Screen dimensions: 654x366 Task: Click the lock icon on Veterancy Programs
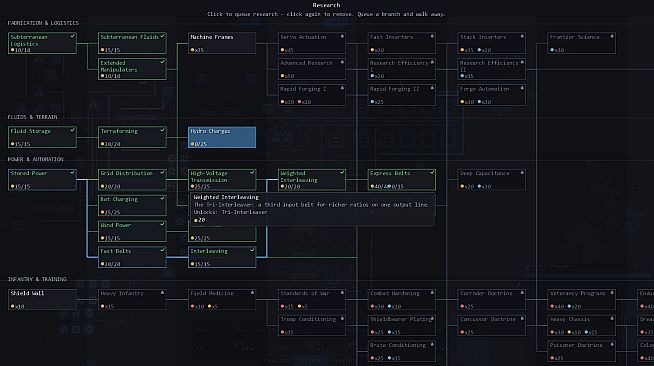(612, 293)
